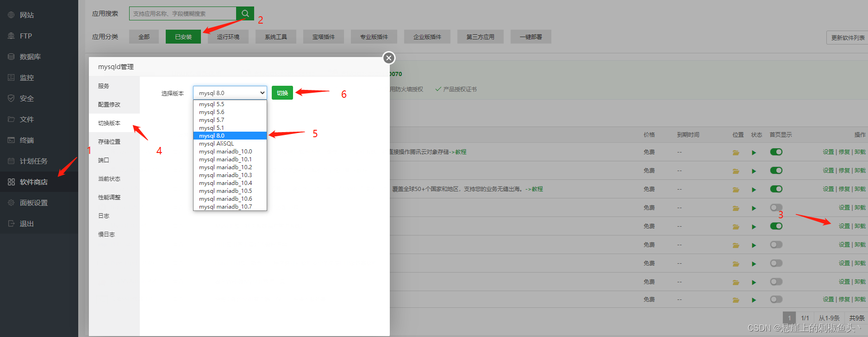Image resolution: width=868 pixels, height=337 pixels.
Task: Click play status icon in last table row
Action: tap(754, 300)
